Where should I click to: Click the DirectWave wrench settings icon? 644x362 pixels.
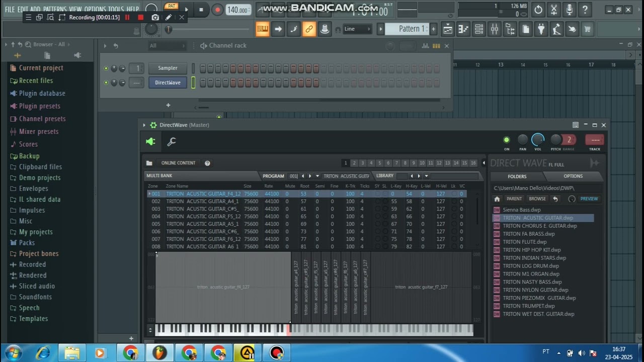pos(172,142)
